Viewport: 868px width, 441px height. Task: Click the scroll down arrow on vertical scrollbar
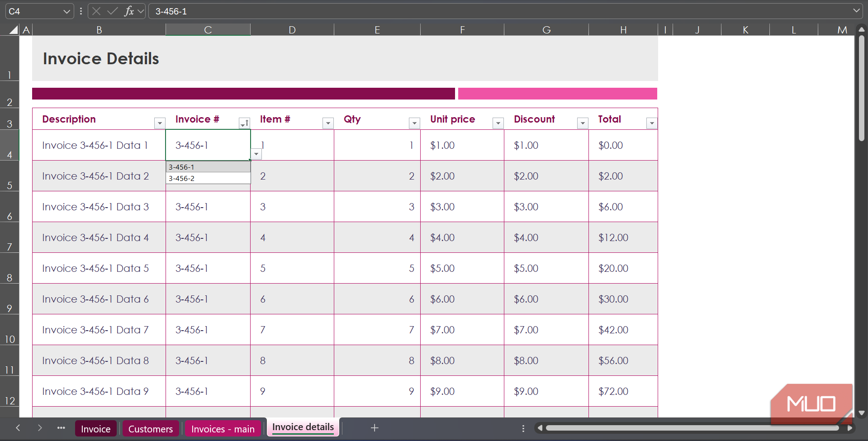862,413
